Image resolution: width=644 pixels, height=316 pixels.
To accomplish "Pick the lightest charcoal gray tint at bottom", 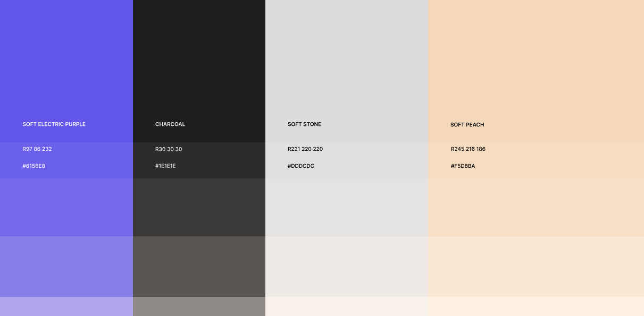I will pyautogui.click(x=199, y=306).
